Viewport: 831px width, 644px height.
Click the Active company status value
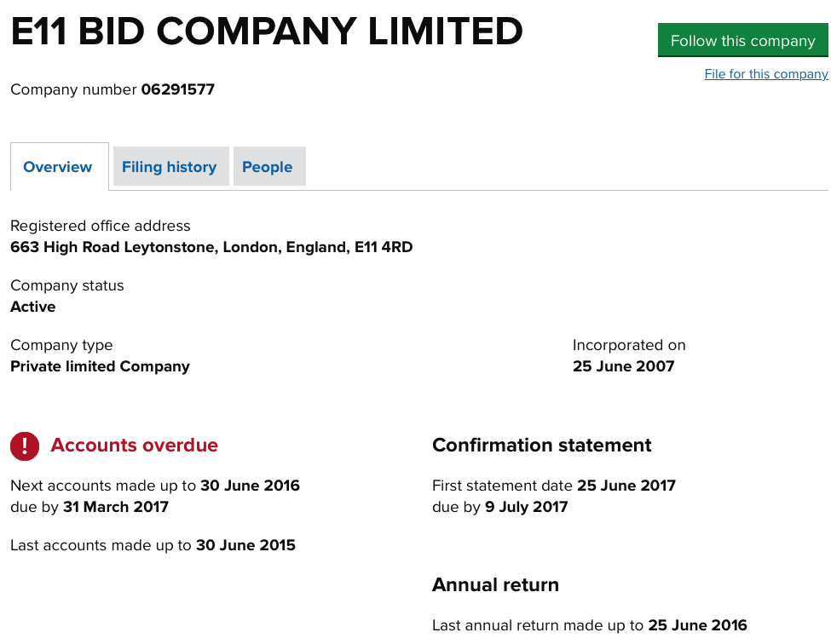[33, 308]
